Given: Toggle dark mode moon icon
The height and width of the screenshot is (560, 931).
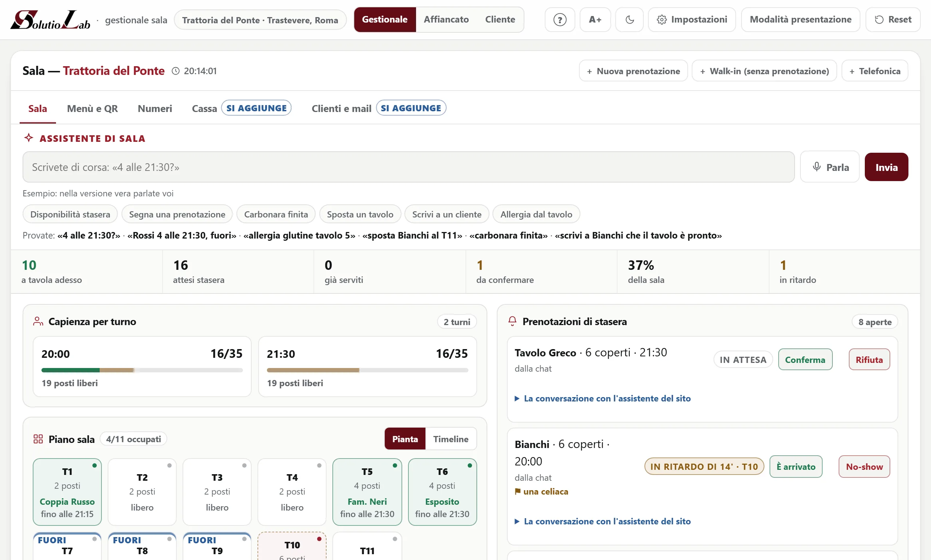Looking at the screenshot, I should 629,20.
